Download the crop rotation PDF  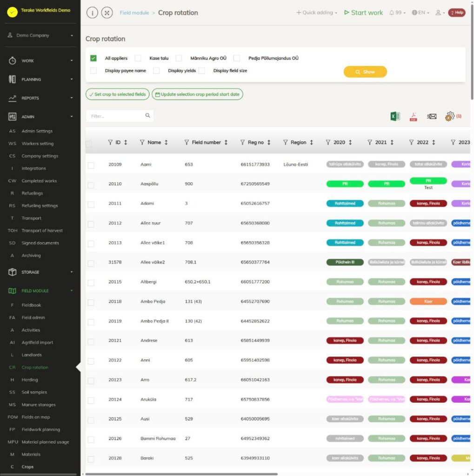(x=413, y=116)
